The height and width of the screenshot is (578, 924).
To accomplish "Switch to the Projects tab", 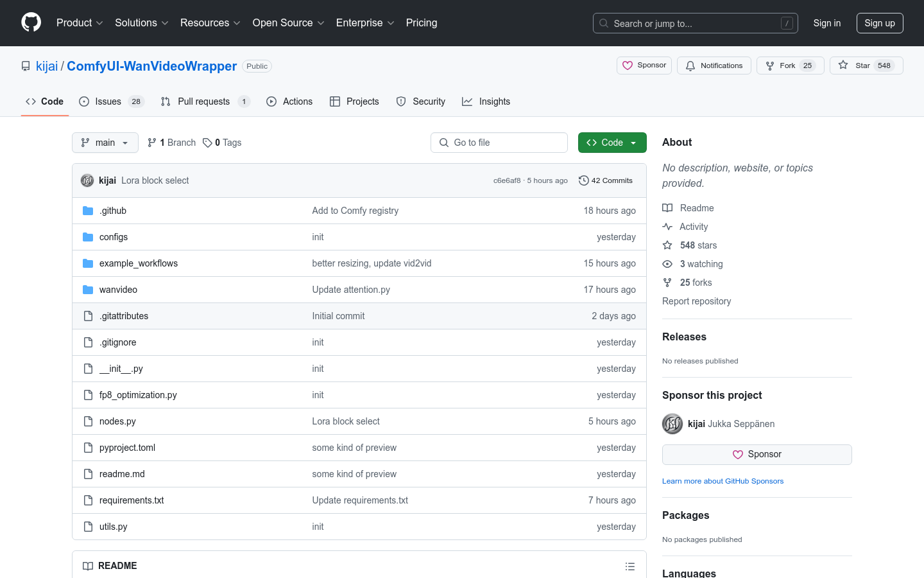I will coord(354,101).
